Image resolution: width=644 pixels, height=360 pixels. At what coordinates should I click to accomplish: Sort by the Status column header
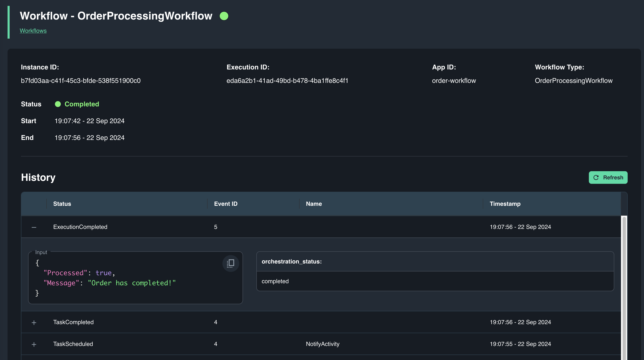point(62,204)
